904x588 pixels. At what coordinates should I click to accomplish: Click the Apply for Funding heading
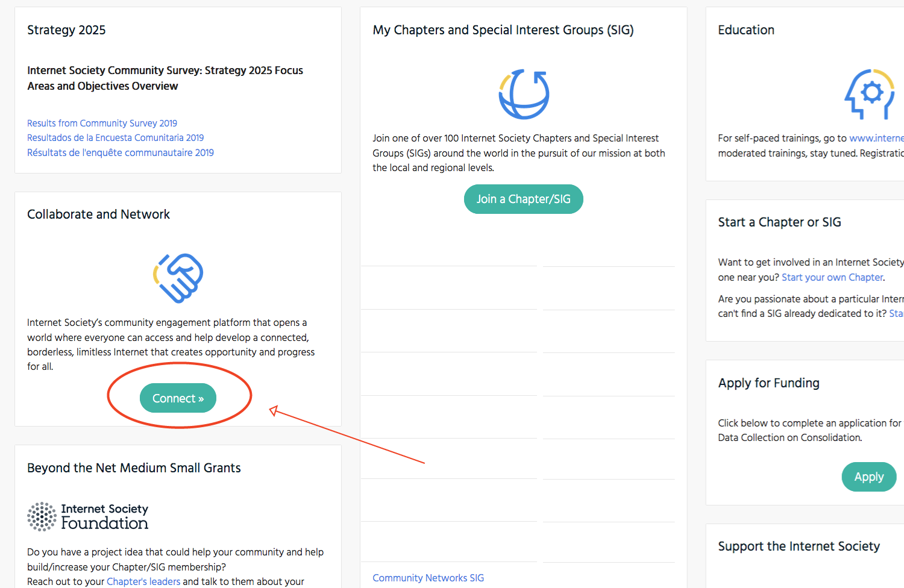tap(768, 383)
